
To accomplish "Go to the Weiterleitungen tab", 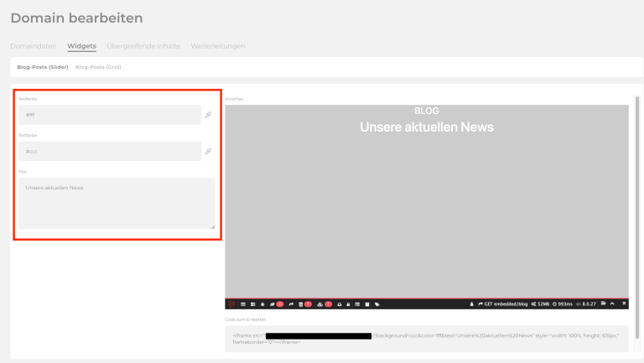I will point(218,45).
